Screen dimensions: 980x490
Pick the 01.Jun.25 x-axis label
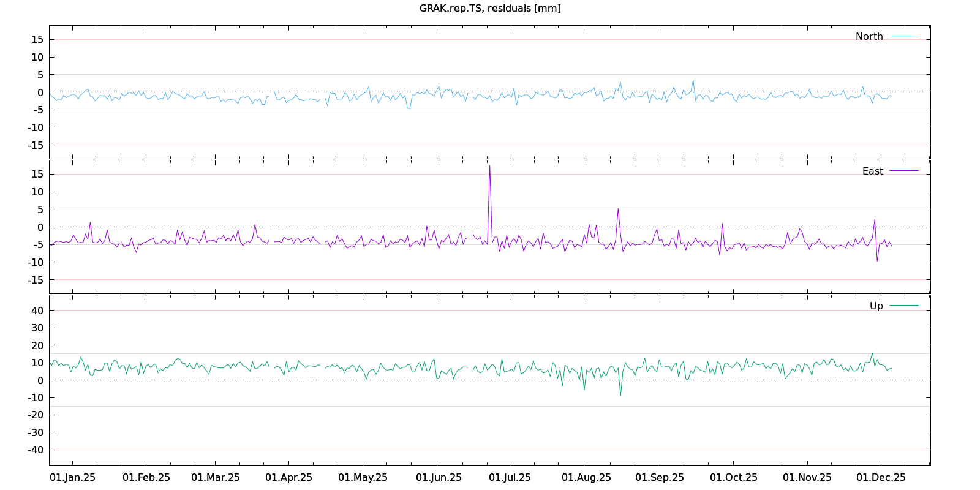[x=439, y=478]
